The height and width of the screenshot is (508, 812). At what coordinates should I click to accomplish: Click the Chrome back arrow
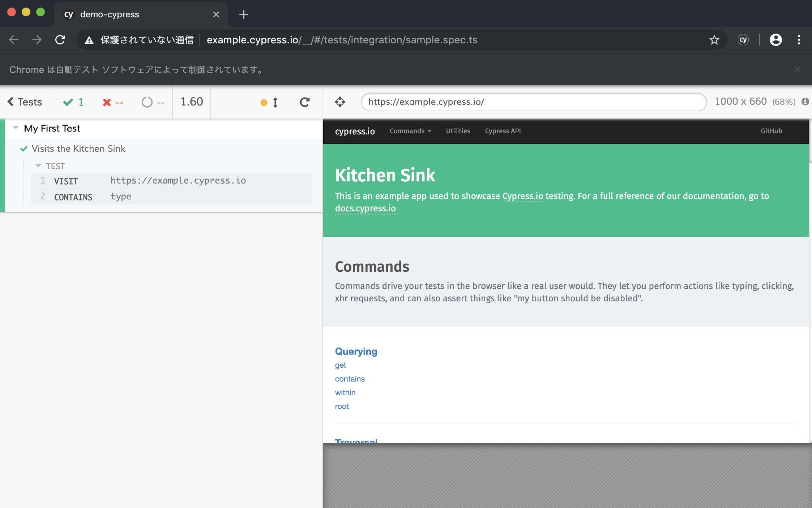click(x=14, y=40)
